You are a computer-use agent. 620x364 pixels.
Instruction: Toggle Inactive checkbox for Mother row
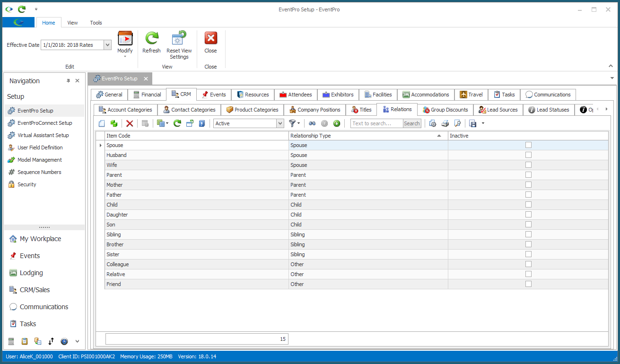click(x=528, y=185)
